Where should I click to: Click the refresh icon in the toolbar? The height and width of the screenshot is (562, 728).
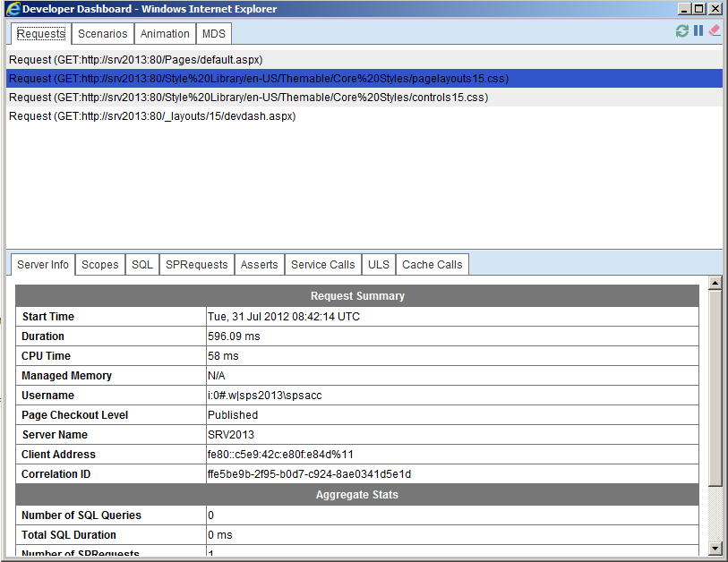(x=681, y=30)
